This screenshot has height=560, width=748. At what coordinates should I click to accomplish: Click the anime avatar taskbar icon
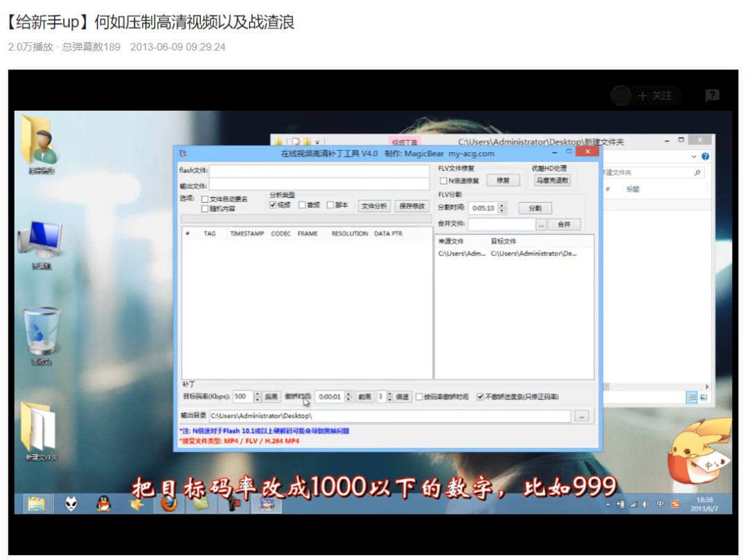[267, 504]
